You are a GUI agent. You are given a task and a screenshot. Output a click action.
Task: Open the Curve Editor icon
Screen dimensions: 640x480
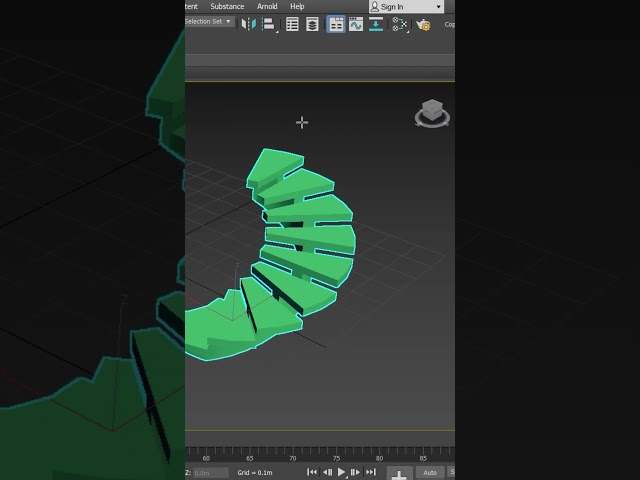(356, 24)
